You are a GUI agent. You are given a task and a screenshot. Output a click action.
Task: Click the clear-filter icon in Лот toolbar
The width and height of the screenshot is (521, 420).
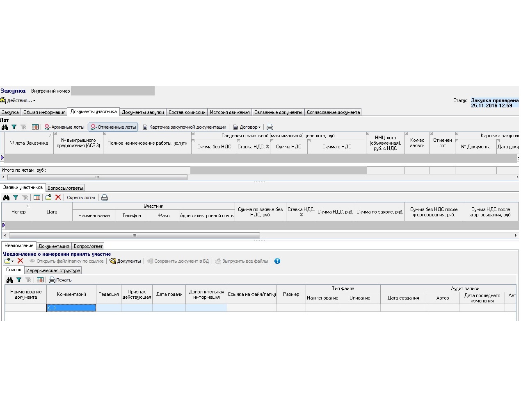(x=23, y=127)
